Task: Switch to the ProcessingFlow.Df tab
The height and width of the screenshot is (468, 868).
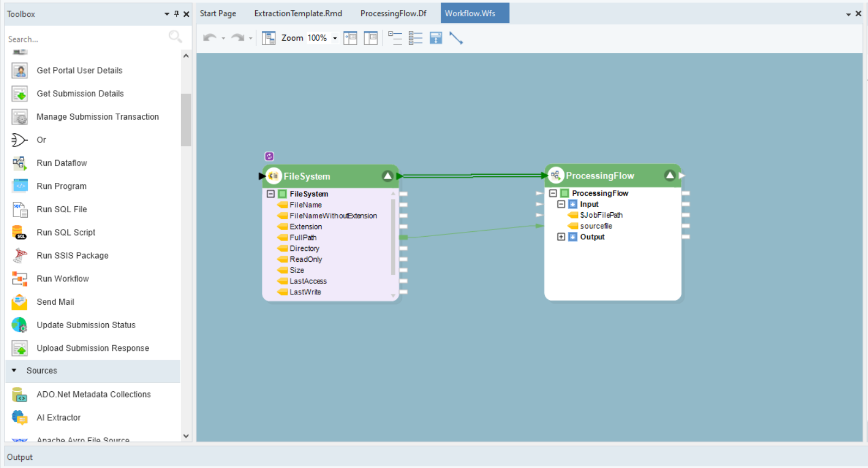Action: 393,13
